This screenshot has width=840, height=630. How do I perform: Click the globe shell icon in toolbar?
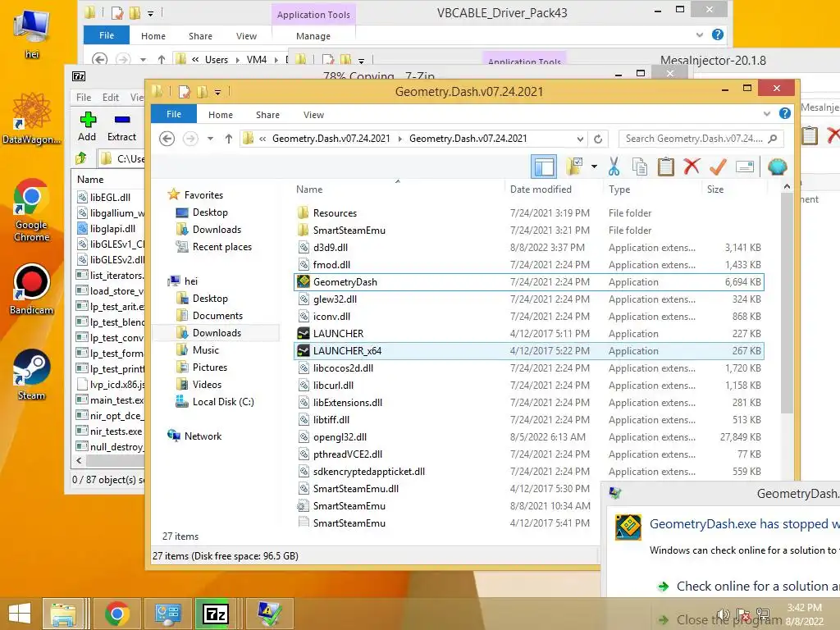pyautogui.click(x=778, y=167)
